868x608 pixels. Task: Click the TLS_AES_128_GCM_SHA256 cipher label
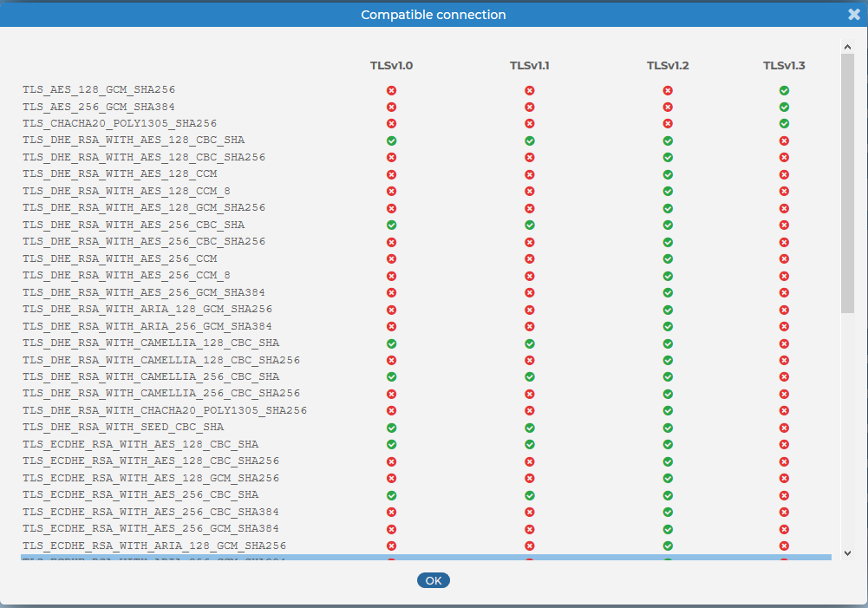pyautogui.click(x=101, y=89)
